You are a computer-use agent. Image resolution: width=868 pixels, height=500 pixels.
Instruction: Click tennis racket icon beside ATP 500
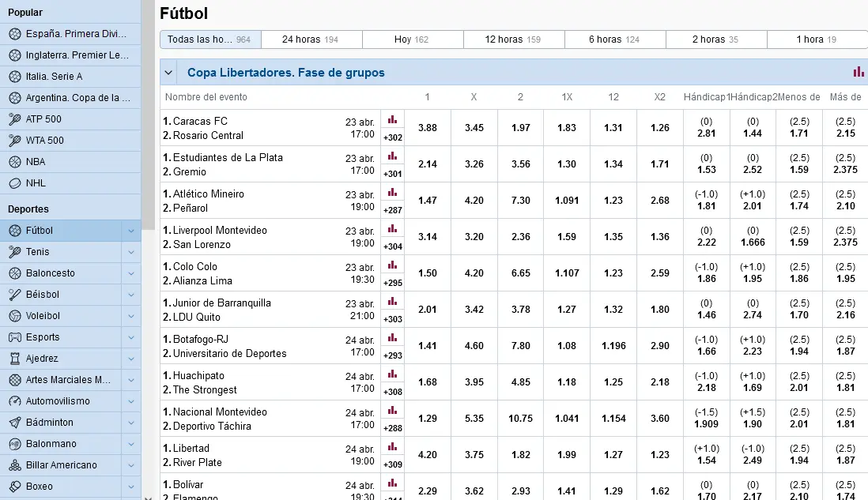(15, 119)
